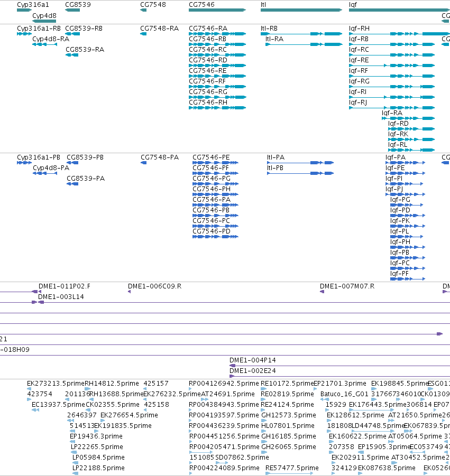This screenshot has height=476, width=450.
Task: Select the CG8539 gene label
Action: coord(78,5)
